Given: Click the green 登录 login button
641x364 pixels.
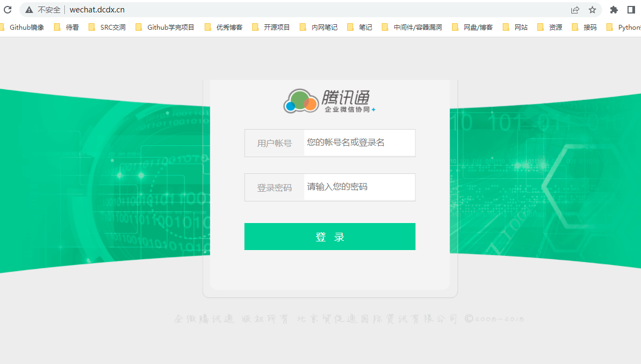Looking at the screenshot, I should pyautogui.click(x=330, y=237).
